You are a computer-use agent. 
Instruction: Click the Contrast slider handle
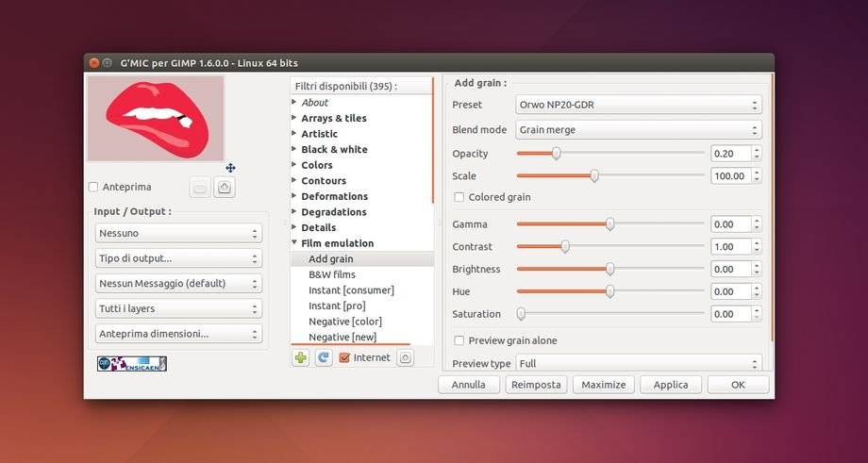click(565, 247)
